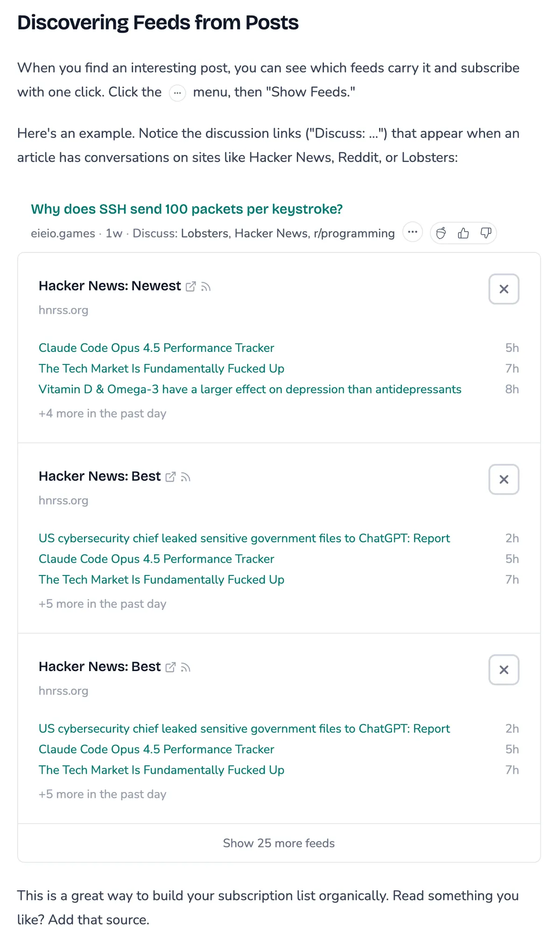This screenshot has height=945, width=560.
Task: Expand "+4 more in the past day"
Action: pos(102,413)
